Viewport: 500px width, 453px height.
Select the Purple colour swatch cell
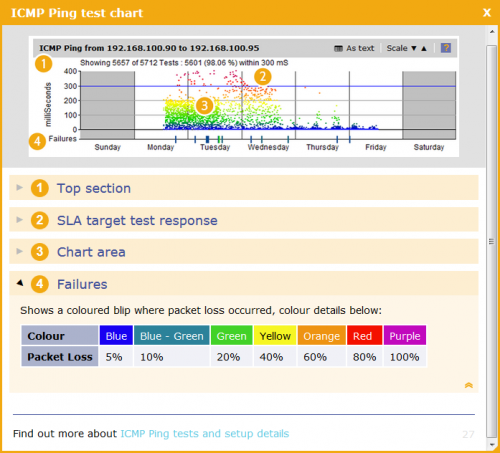[405, 335]
